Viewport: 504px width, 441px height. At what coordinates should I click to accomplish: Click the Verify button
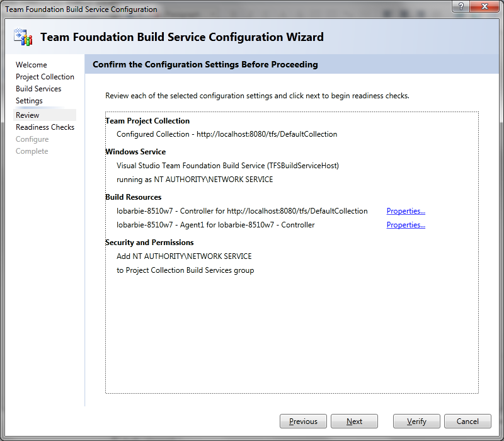click(416, 421)
